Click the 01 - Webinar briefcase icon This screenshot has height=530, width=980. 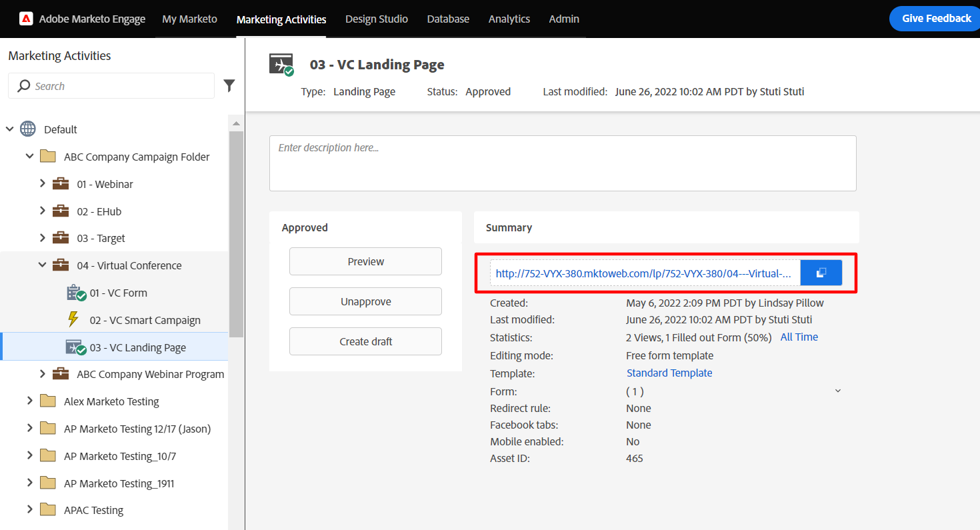tap(61, 183)
